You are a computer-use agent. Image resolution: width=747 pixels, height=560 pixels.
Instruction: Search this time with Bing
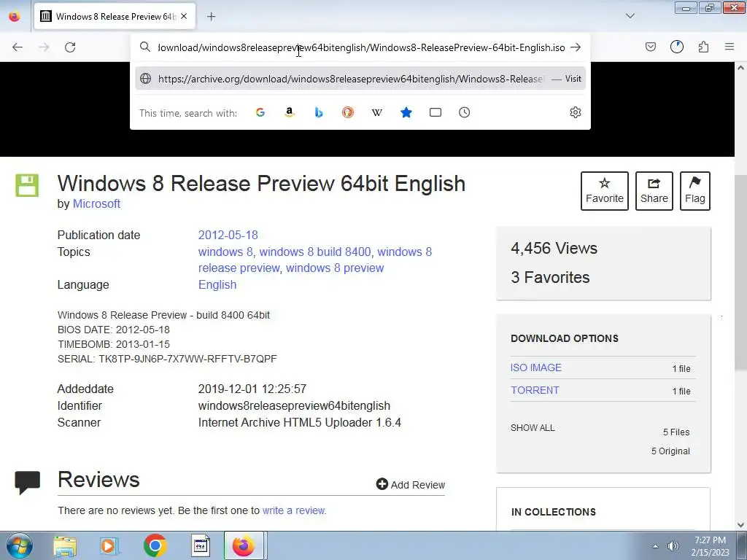tap(319, 112)
